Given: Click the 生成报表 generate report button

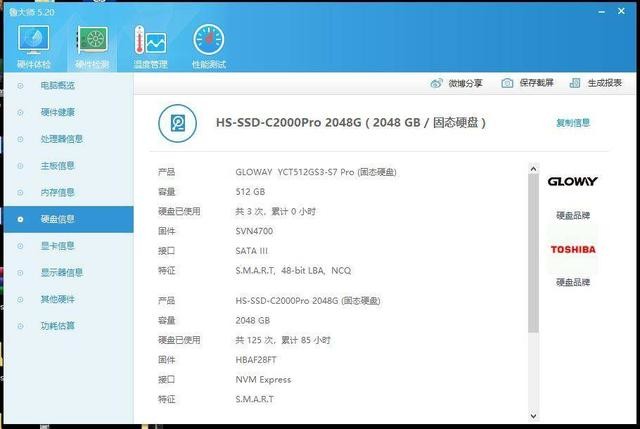Looking at the screenshot, I should (596, 83).
